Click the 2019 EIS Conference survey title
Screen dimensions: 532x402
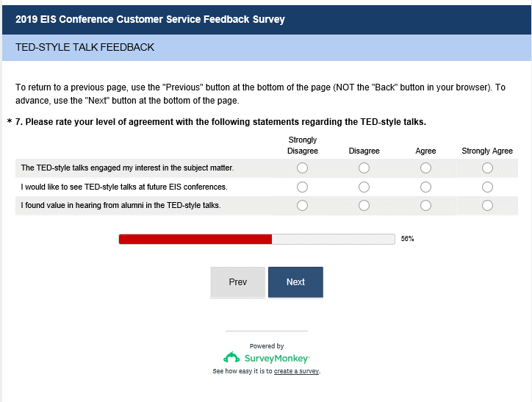click(150, 19)
